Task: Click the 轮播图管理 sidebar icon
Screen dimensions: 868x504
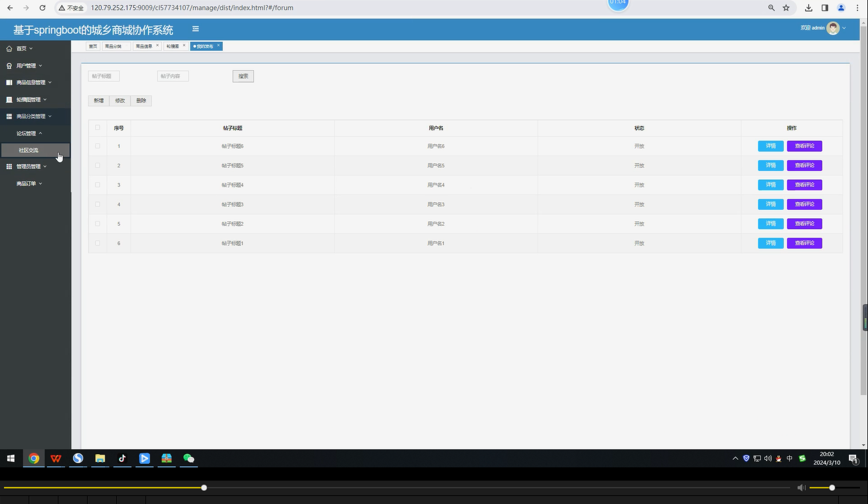Action: 9,100
